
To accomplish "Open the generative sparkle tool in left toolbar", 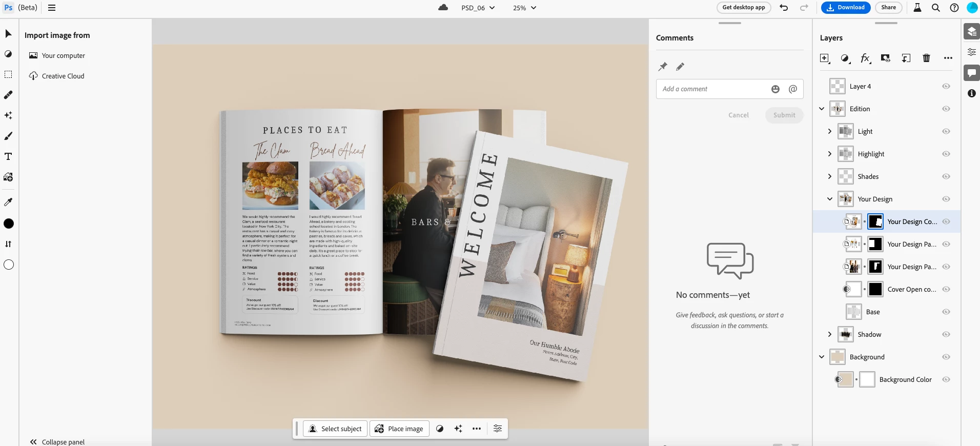I will pyautogui.click(x=8, y=115).
